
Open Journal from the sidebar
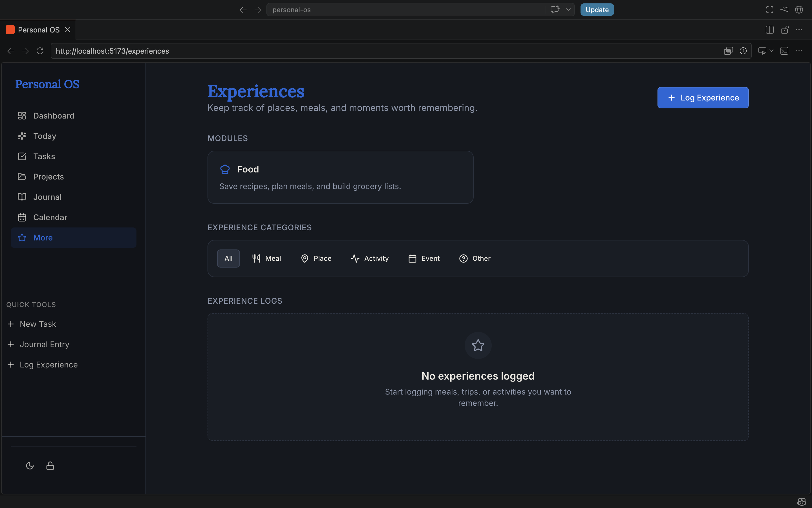click(x=74, y=197)
